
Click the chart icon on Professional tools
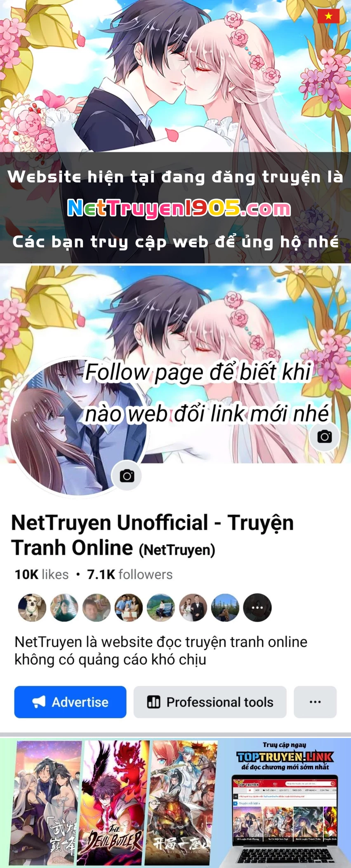(x=153, y=702)
